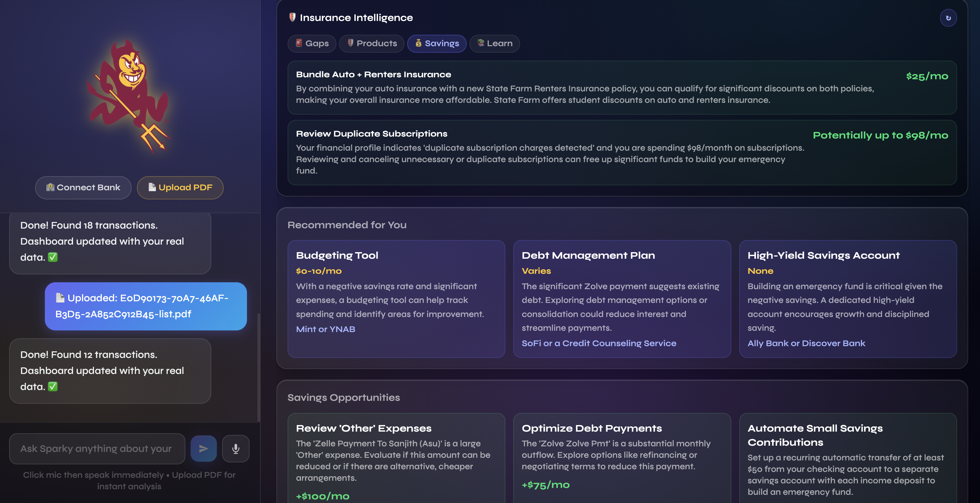
Task: Click the Ask Sparky message input field
Action: pyautogui.click(x=97, y=449)
